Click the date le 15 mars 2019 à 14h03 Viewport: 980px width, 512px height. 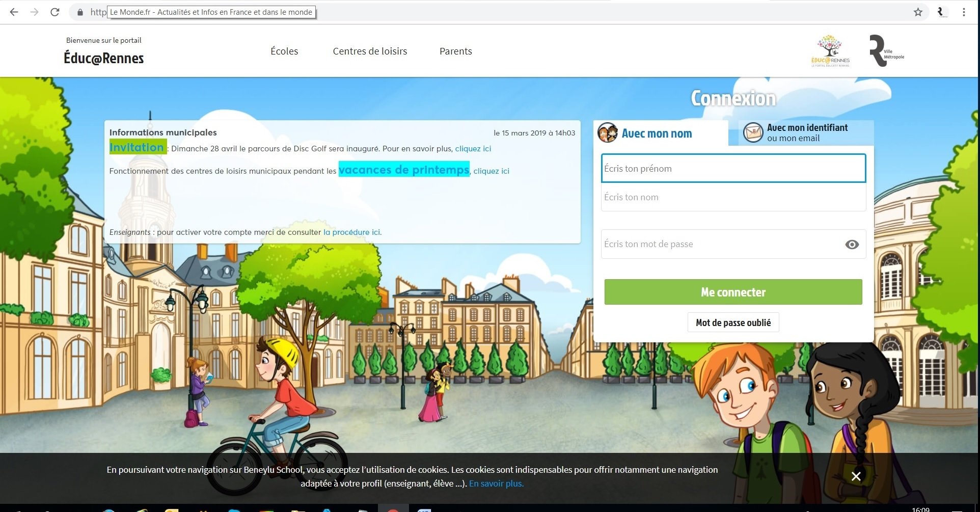coord(534,133)
